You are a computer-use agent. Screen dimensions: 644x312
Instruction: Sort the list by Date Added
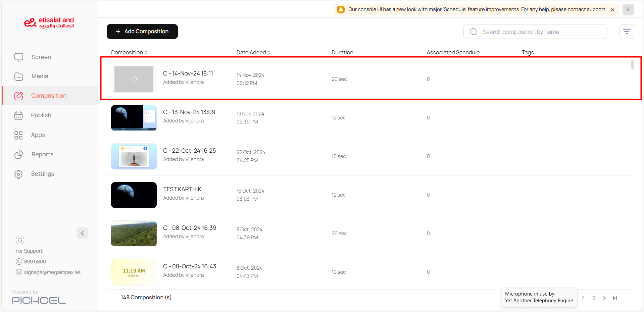tap(253, 52)
